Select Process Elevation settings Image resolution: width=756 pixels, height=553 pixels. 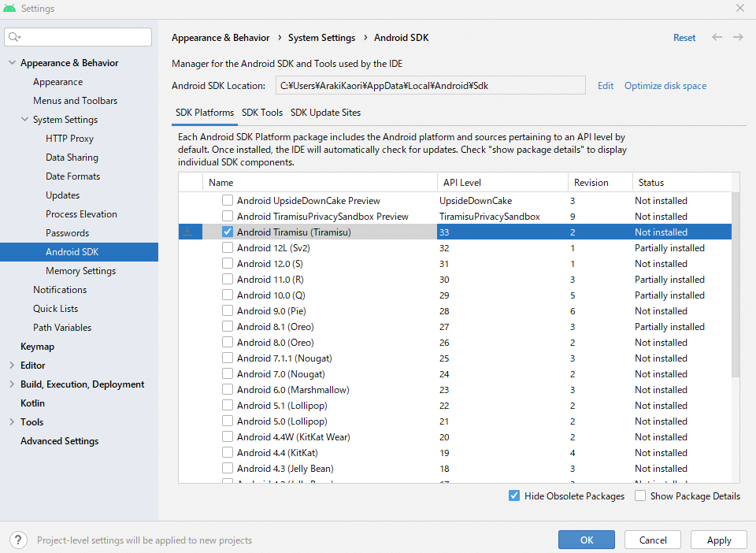click(x=81, y=213)
